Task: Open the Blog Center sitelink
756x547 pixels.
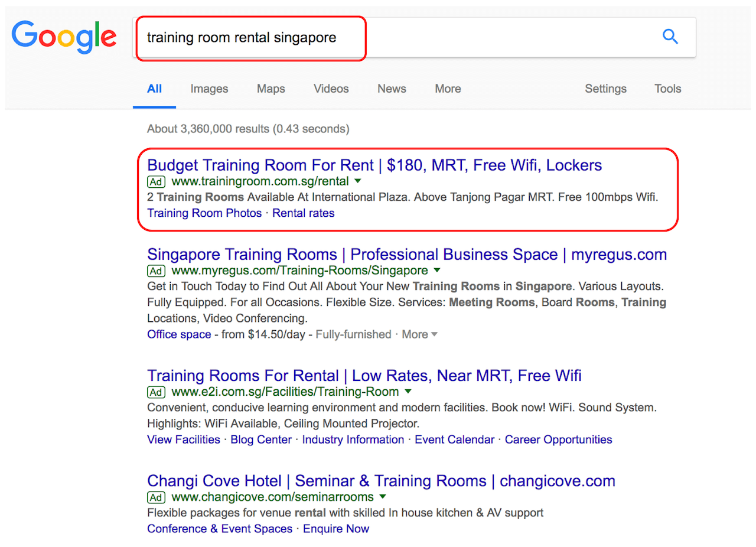Action: coord(261,439)
